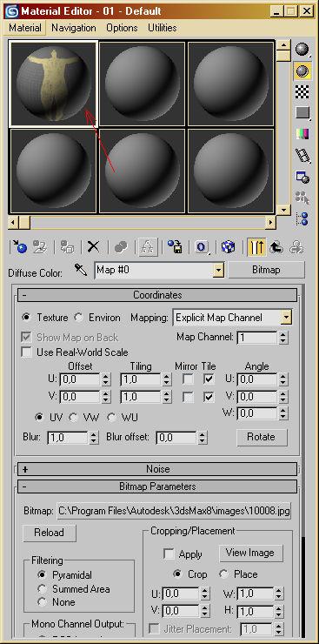The height and width of the screenshot is (644, 319).
Task: Open the Utilities menu
Action: 163,28
